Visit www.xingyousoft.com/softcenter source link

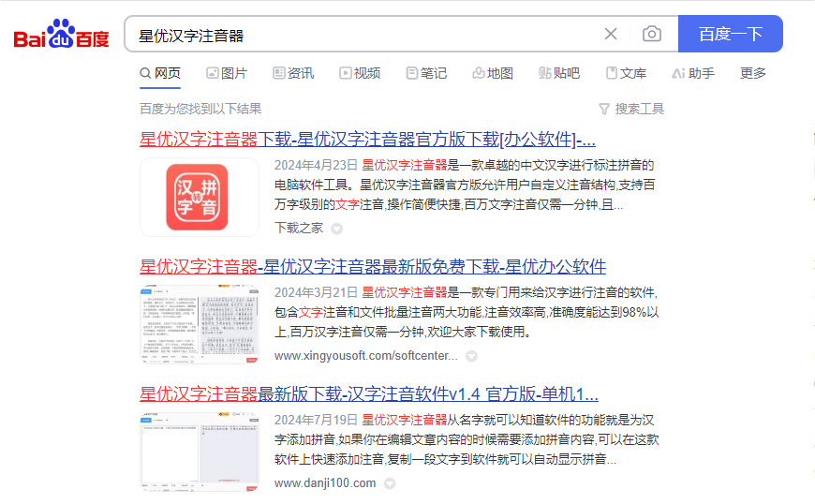pyautogui.click(x=366, y=355)
